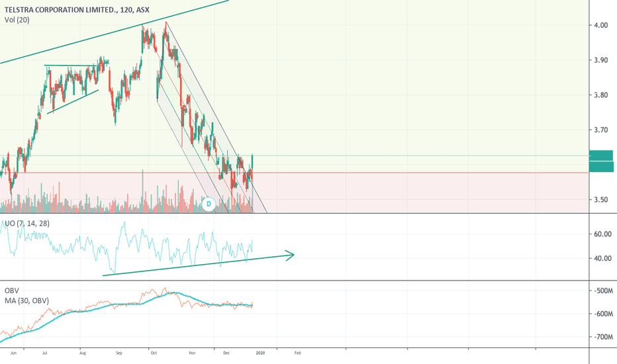617x364 pixels.
Task: Click the 40.00 level on UO scale
Action: pyautogui.click(x=602, y=259)
